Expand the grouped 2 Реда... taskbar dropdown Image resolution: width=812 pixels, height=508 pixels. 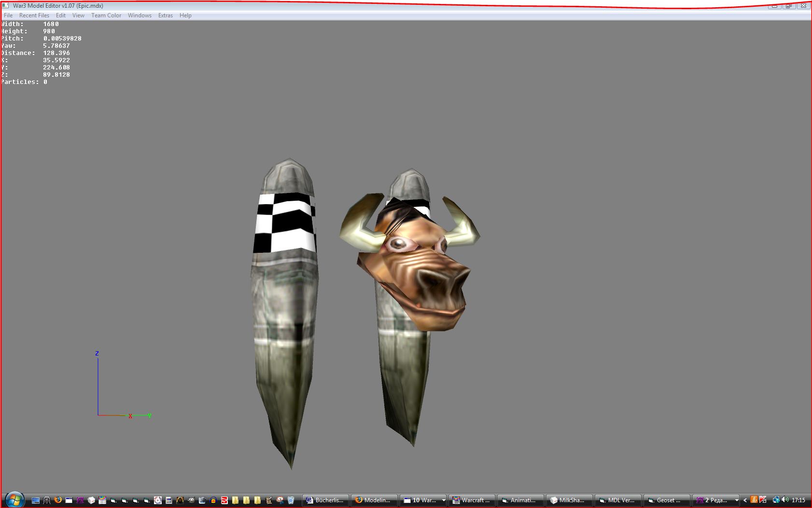736,500
